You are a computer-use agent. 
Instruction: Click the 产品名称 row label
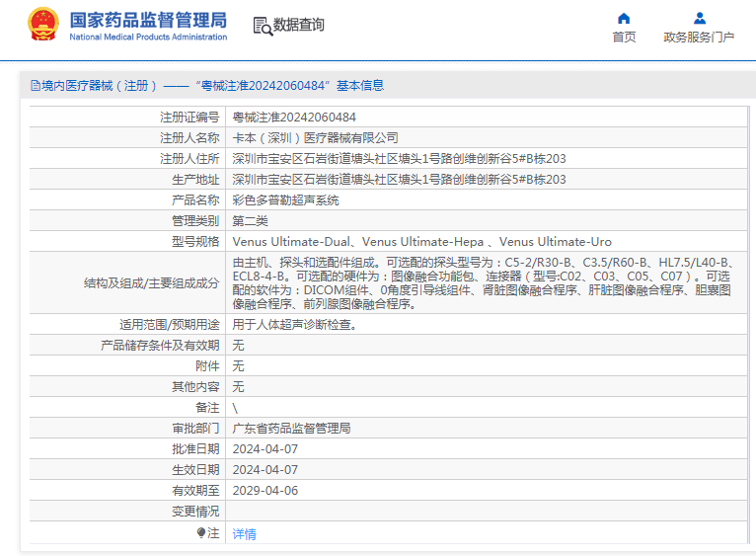click(195, 200)
